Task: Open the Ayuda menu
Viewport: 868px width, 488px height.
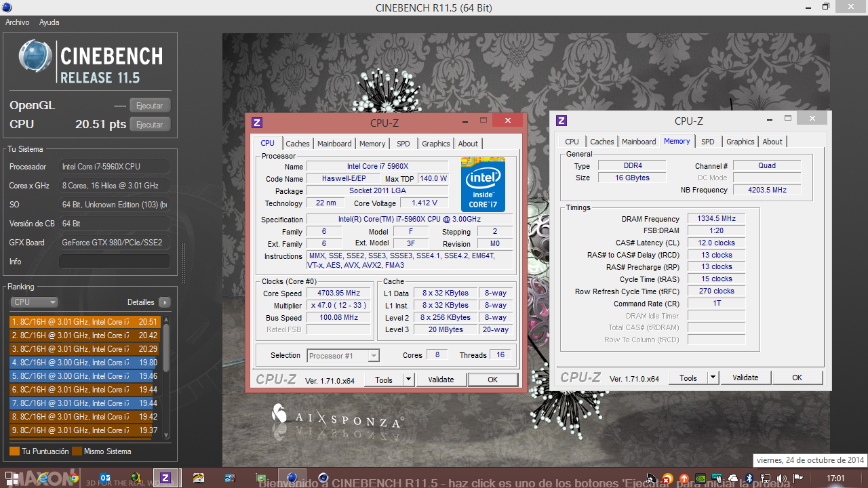Action: click(49, 22)
